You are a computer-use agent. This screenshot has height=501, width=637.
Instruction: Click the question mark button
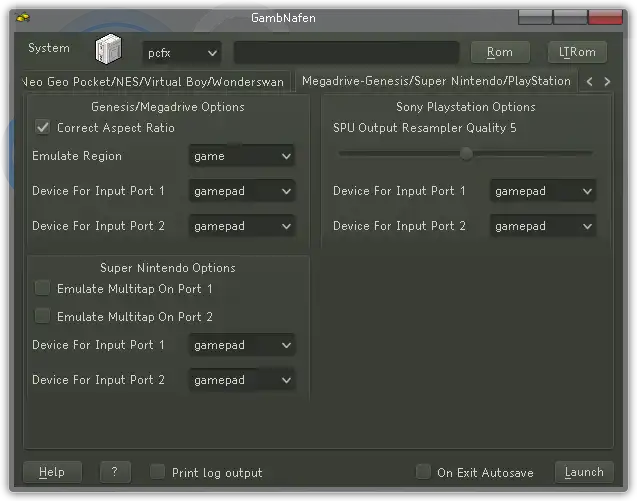[x=115, y=472]
